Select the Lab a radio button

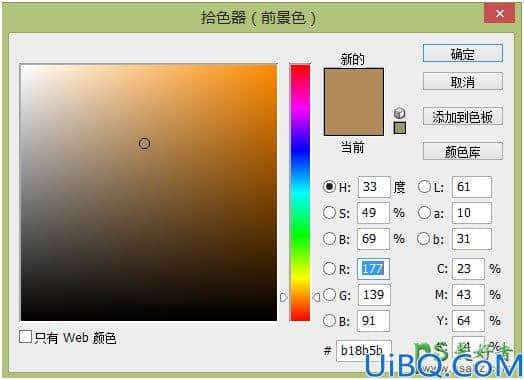[424, 212]
